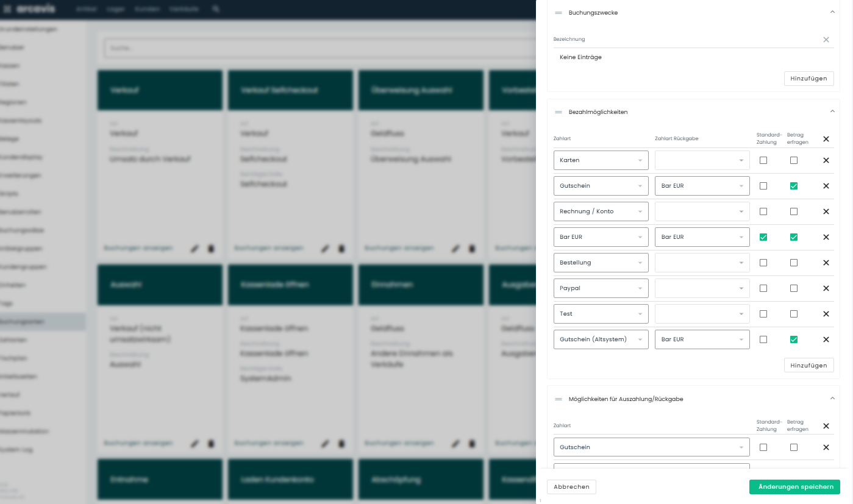Open the Paypal Zahlart dropdown

tap(601, 288)
